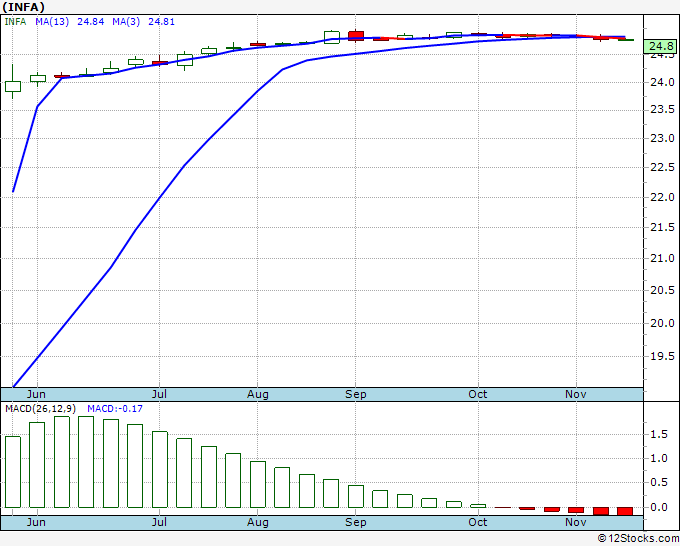Click Oct on the price chart axis
This screenshot has width=680, height=546.
477,394
